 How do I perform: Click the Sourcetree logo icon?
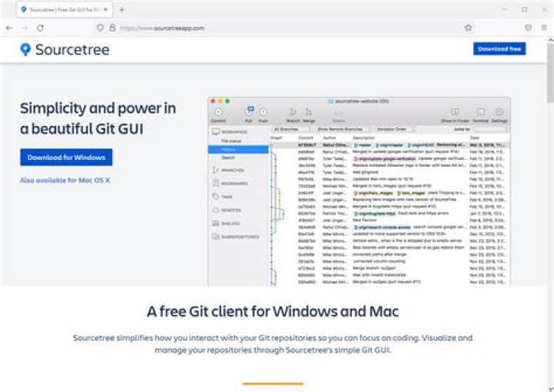[25, 49]
